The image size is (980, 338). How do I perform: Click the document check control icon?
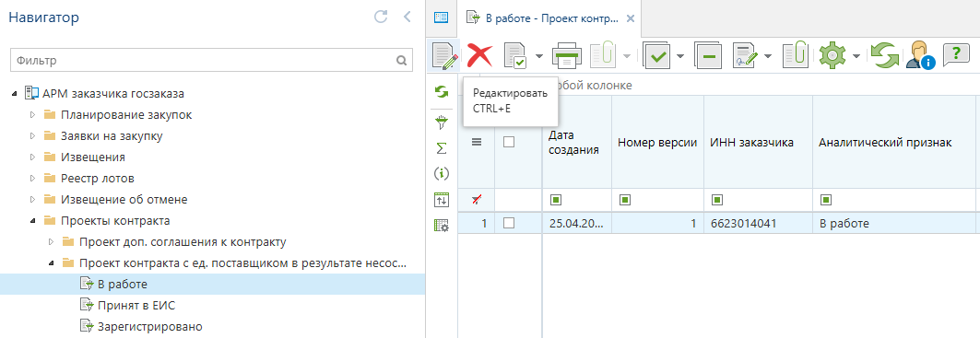tap(515, 56)
